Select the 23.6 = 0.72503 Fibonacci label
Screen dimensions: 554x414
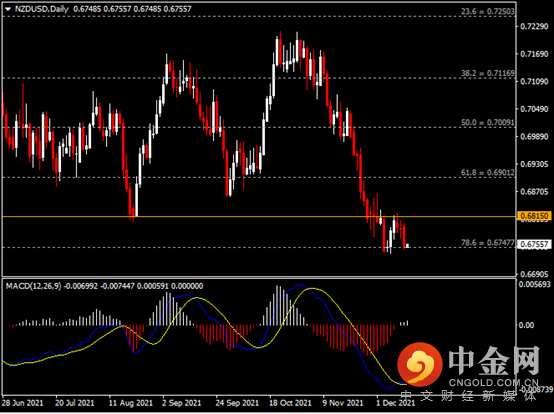488,11
